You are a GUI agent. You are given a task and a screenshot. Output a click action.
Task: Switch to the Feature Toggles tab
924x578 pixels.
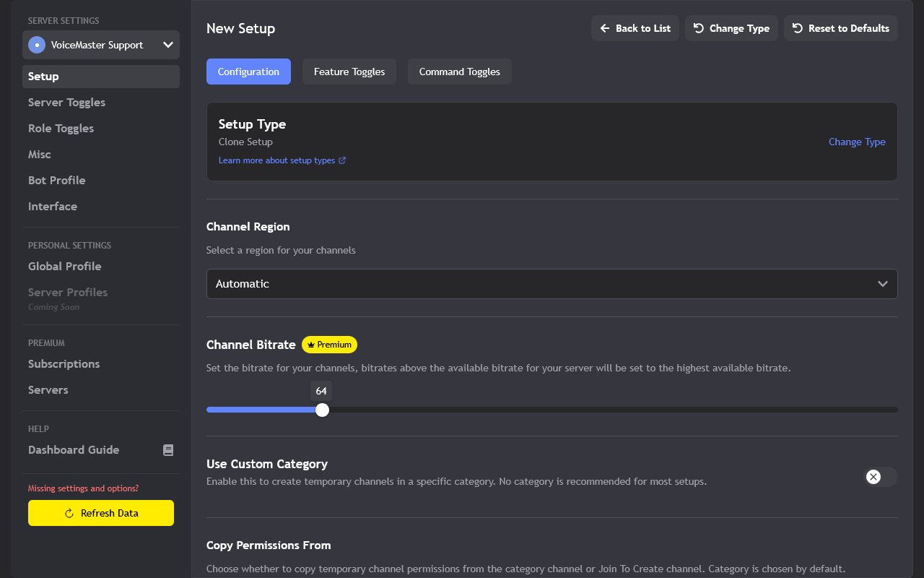coord(349,72)
